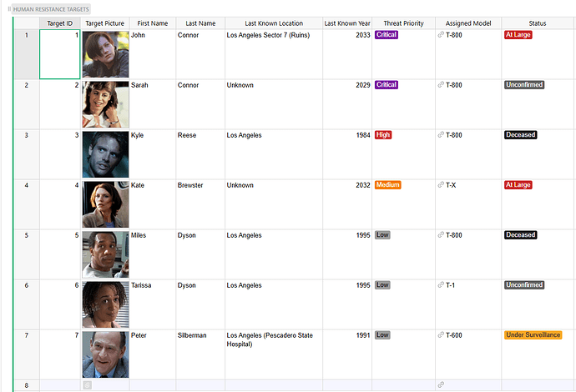This screenshot has height=392, width=576.
Task: Click the first name cell 'John'
Action: coord(153,54)
